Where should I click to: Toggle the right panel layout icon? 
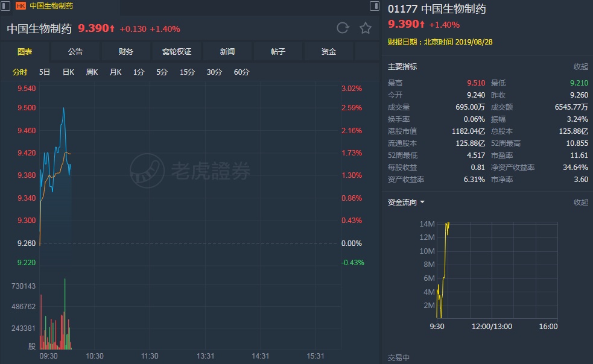(375, 6)
